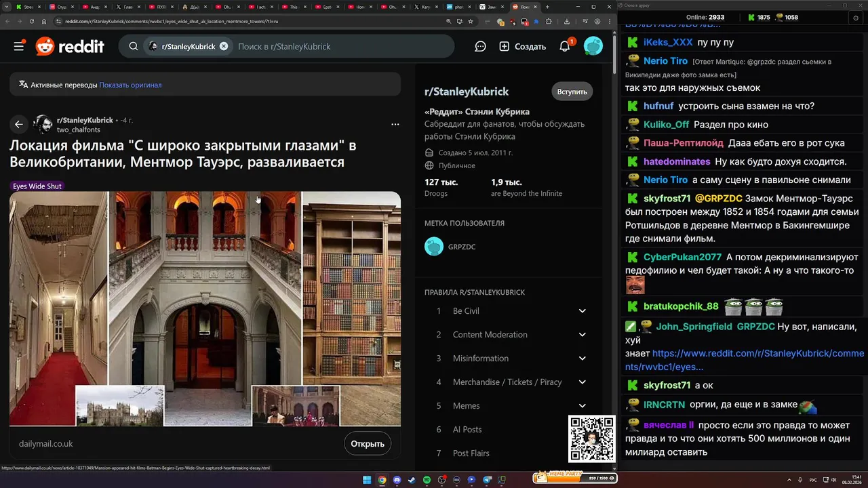
Task: Click the Создать create post button
Action: (x=522, y=46)
